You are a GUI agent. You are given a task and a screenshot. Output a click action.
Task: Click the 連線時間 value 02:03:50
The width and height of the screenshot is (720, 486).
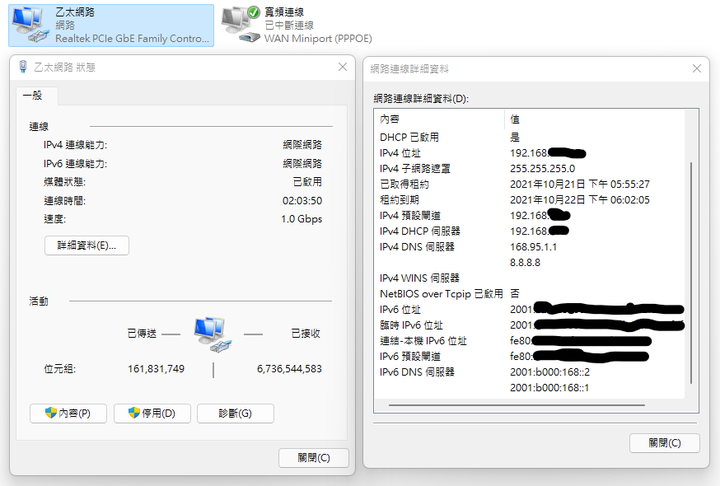302,201
